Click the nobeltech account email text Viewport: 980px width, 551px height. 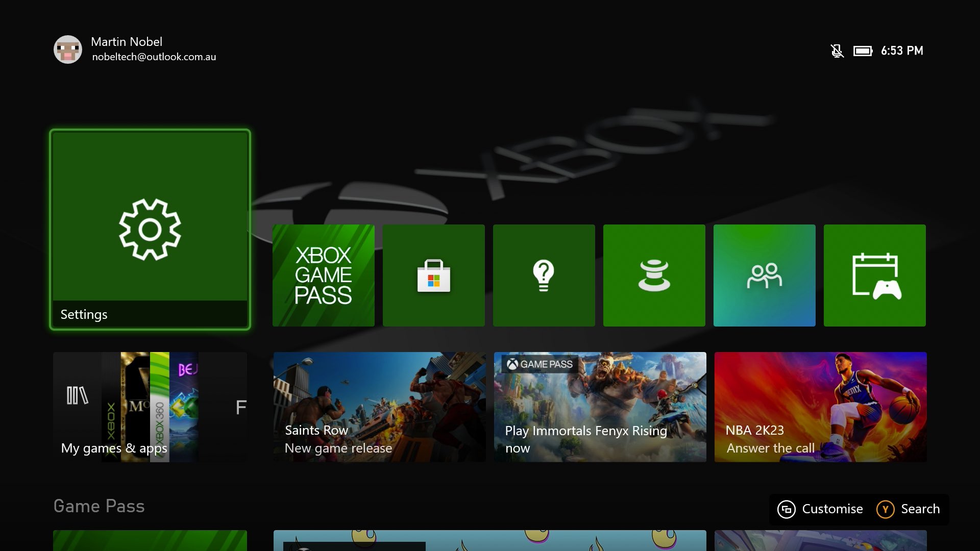click(x=154, y=57)
